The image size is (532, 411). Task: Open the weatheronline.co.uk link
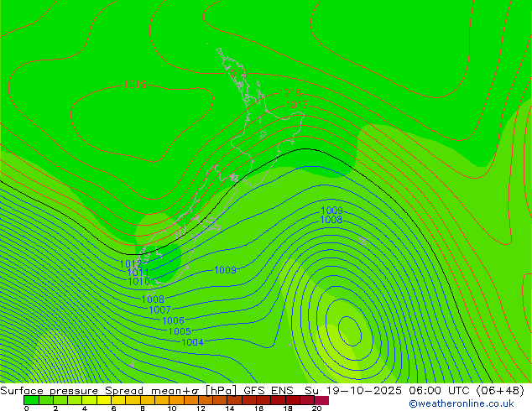[x=462, y=403]
